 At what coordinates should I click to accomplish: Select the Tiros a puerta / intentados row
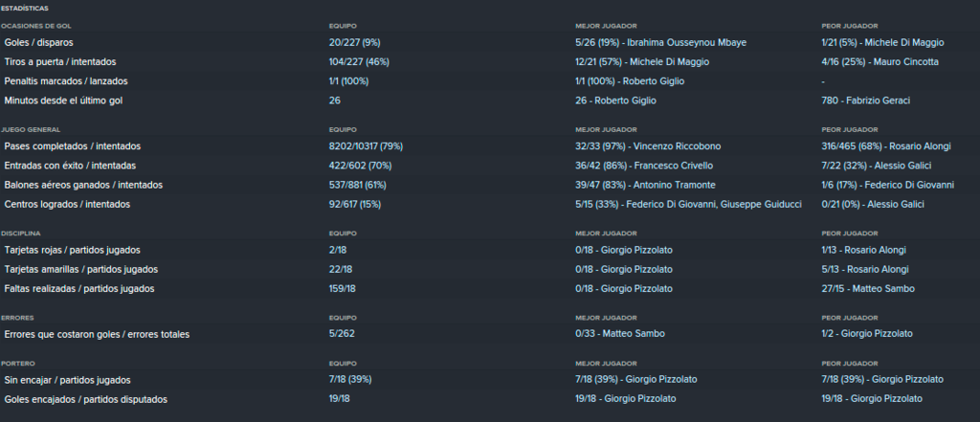point(490,62)
